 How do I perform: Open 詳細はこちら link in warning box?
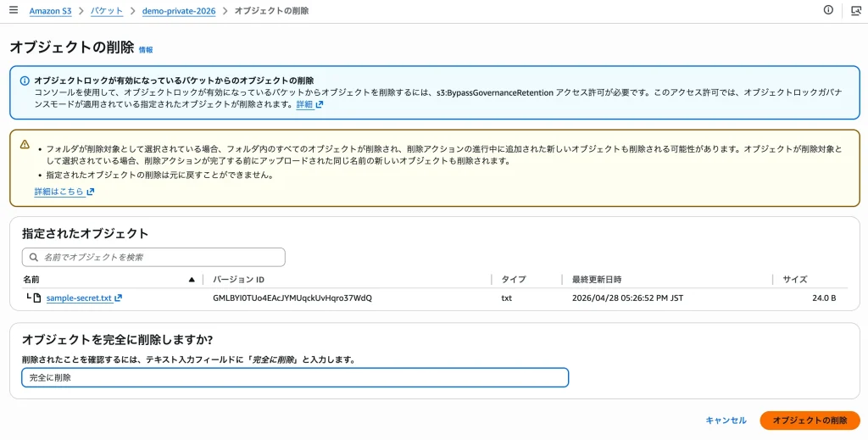[59, 192]
